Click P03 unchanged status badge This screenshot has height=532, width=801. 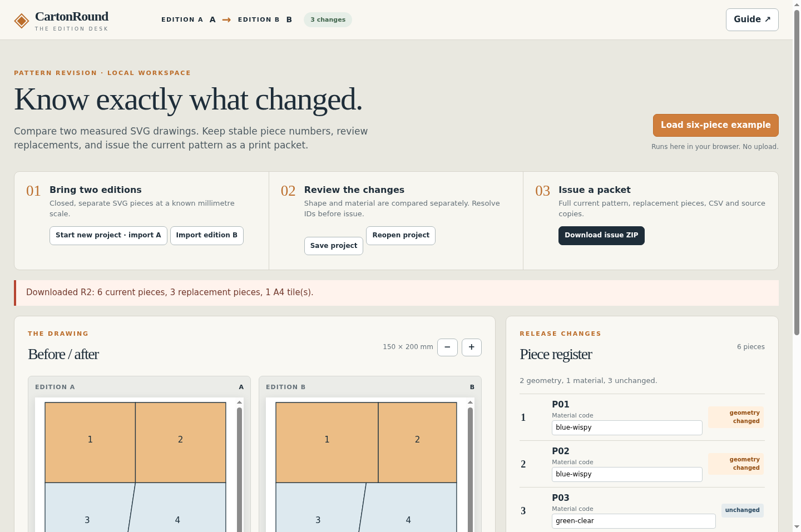click(x=743, y=510)
